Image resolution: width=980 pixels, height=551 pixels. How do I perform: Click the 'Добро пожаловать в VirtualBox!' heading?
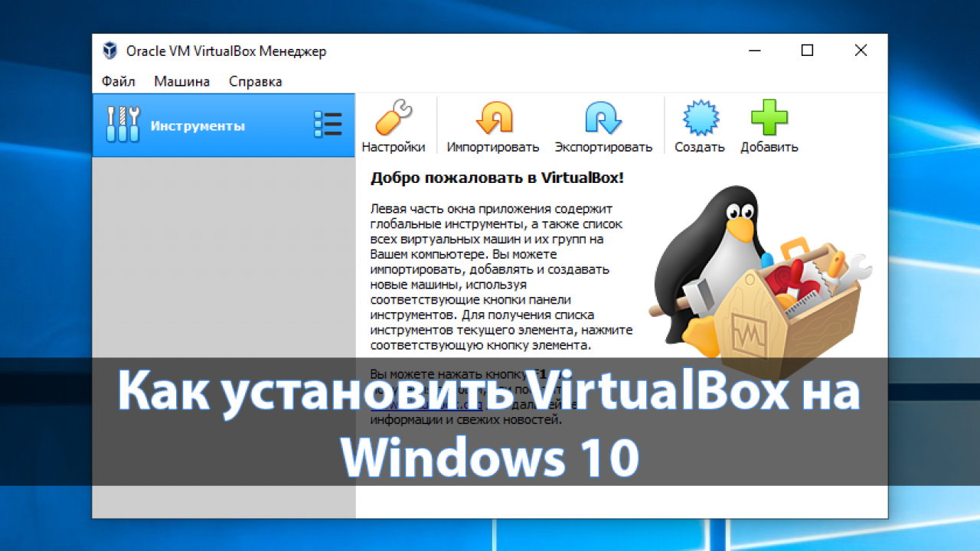tap(497, 178)
